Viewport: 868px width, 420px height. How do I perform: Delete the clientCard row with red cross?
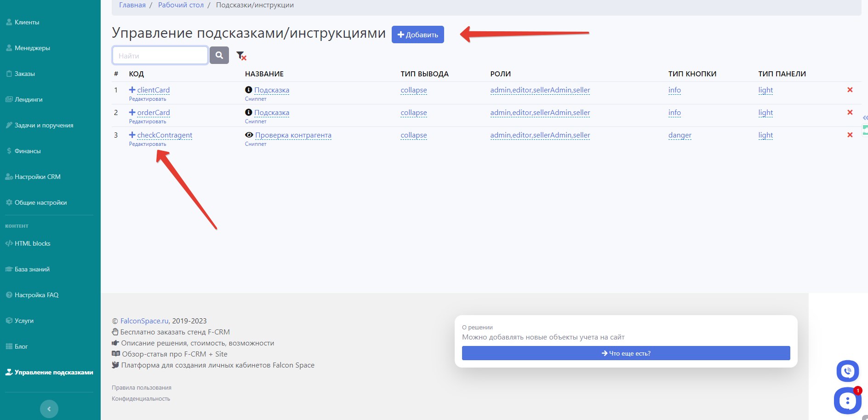(x=850, y=90)
